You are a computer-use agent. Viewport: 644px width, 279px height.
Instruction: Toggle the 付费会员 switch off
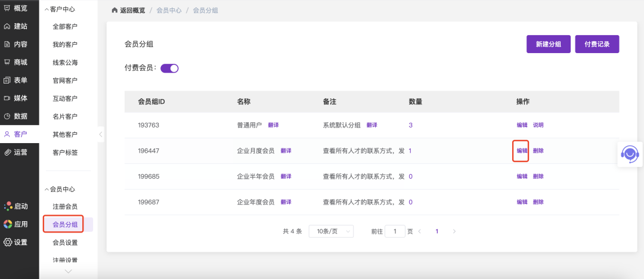click(169, 68)
